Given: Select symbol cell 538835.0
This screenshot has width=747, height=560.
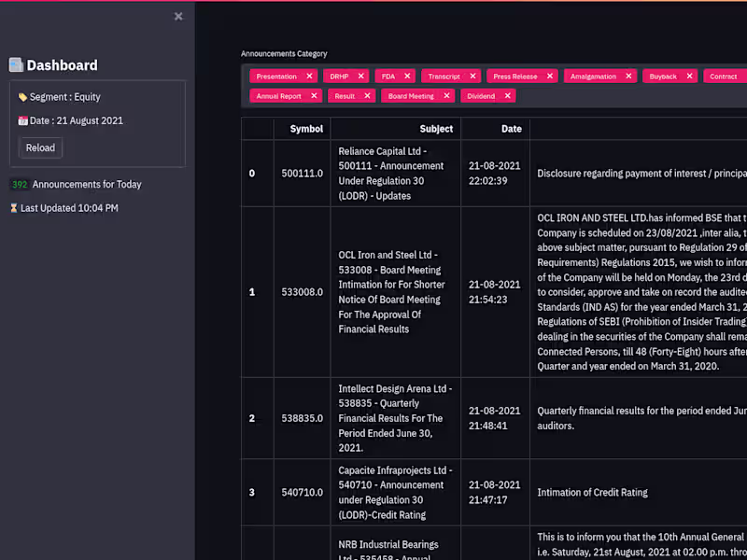Looking at the screenshot, I should [302, 418].
